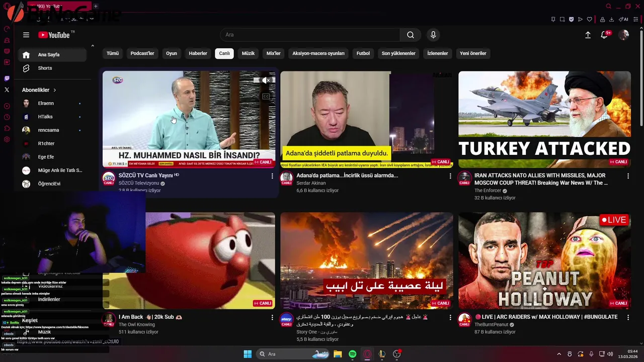Screen dimensions: 644x362
Task: Open the upload/create icon in header
Action: 588,35
